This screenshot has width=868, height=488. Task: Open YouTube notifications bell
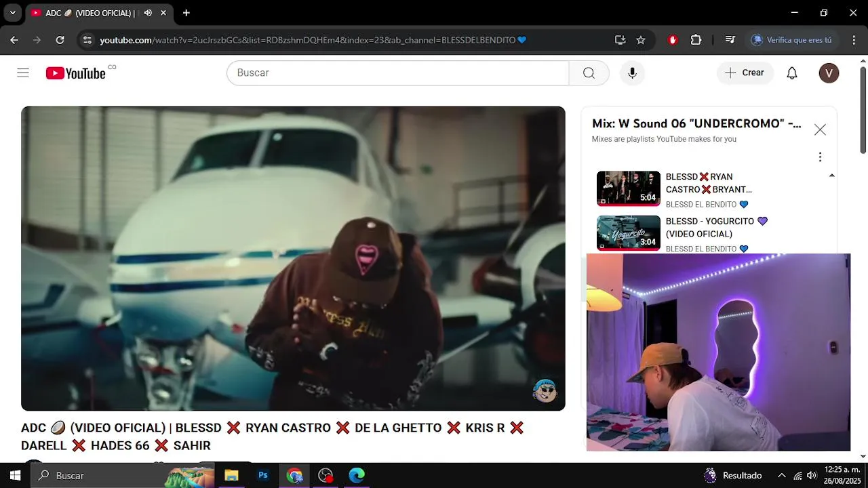pos(792,73)
